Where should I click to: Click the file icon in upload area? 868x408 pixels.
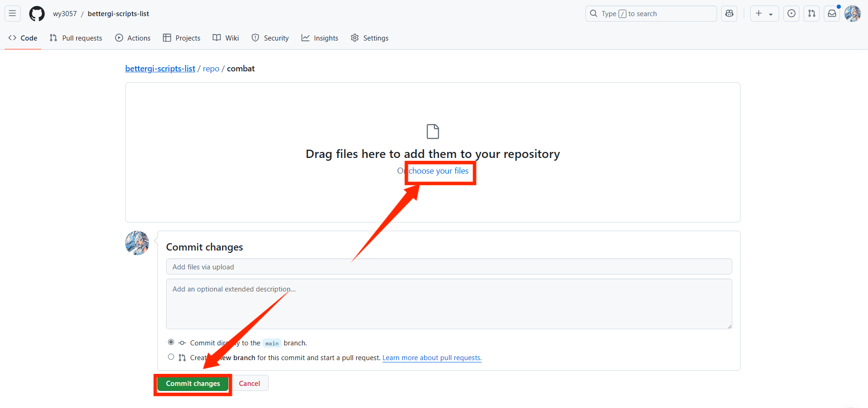(x=433, y=132)
